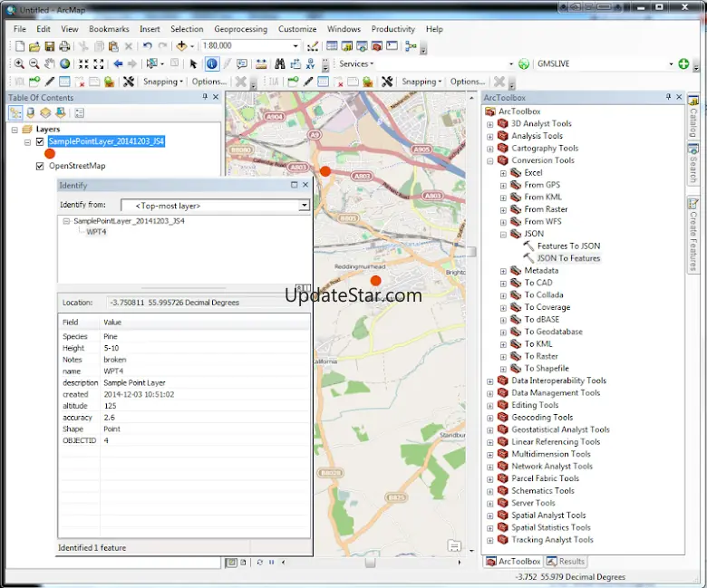The height and width of the screenshot is (588, 707).
Task: Click the red point symbol under SamplePointLayer
Action: tap(50, 154)
